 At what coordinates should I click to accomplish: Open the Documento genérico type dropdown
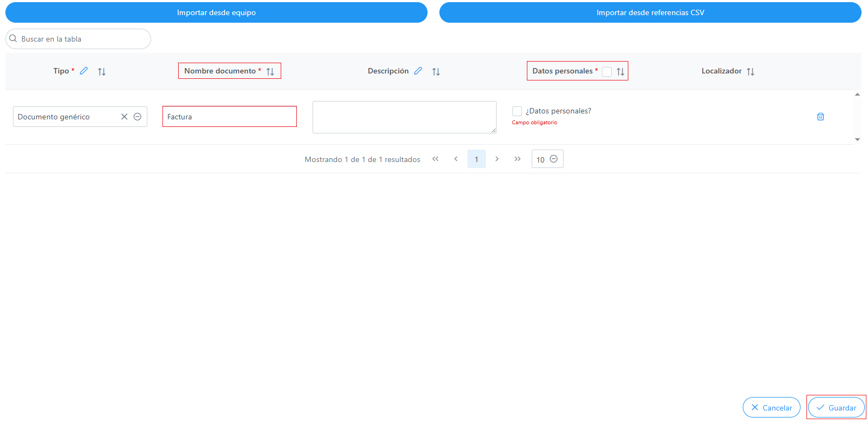coord(138,117)
